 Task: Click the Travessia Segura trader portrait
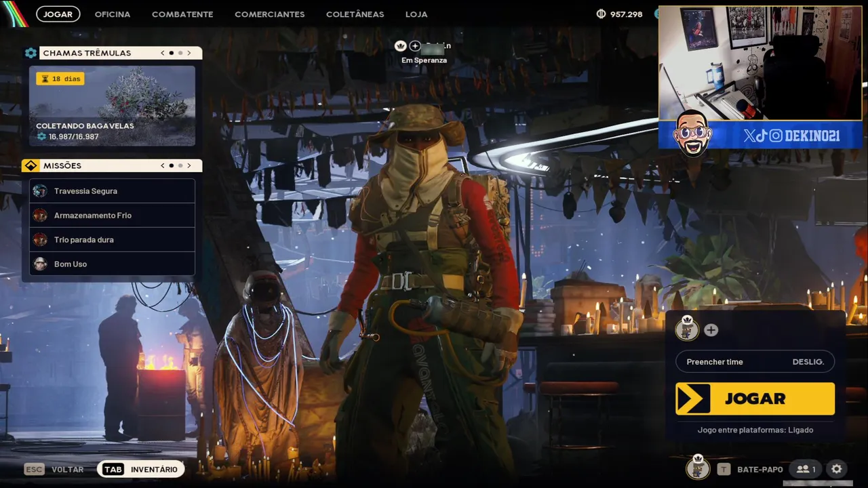(x=40, y=191)
